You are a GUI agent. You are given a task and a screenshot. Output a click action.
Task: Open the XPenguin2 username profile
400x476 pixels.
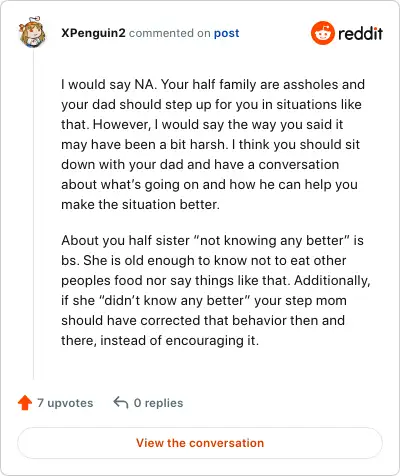coord(93,33)
